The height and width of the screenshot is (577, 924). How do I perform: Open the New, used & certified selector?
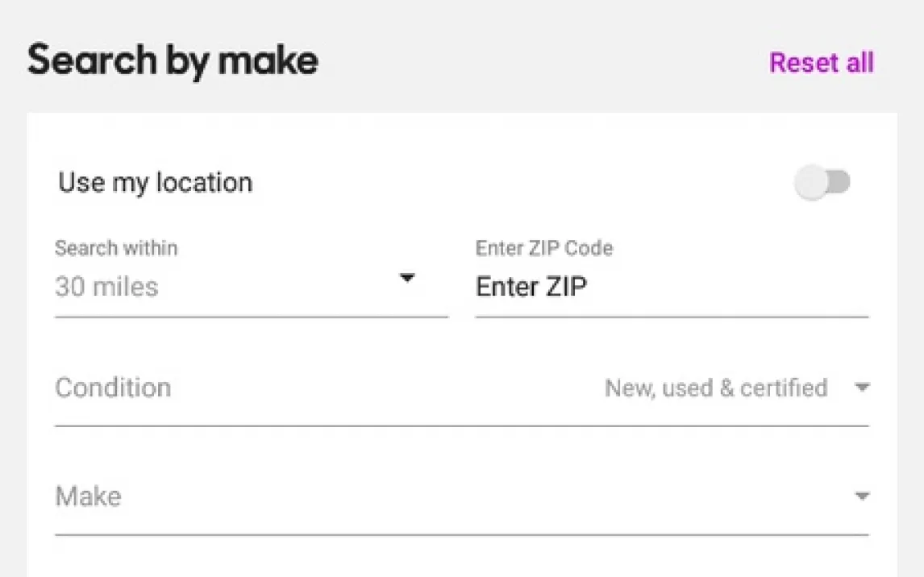click(x=716, y=388)
